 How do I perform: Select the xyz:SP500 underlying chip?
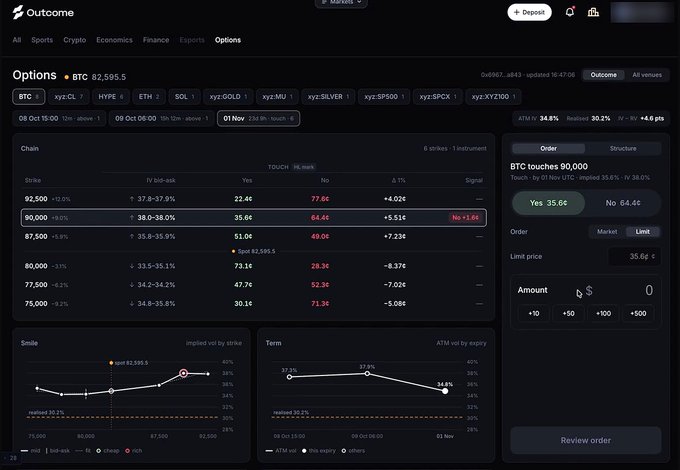coord(384,97)
